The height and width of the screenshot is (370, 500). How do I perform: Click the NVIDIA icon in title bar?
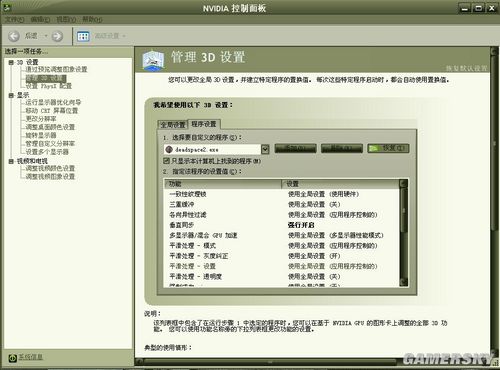(x=7, y=7)
